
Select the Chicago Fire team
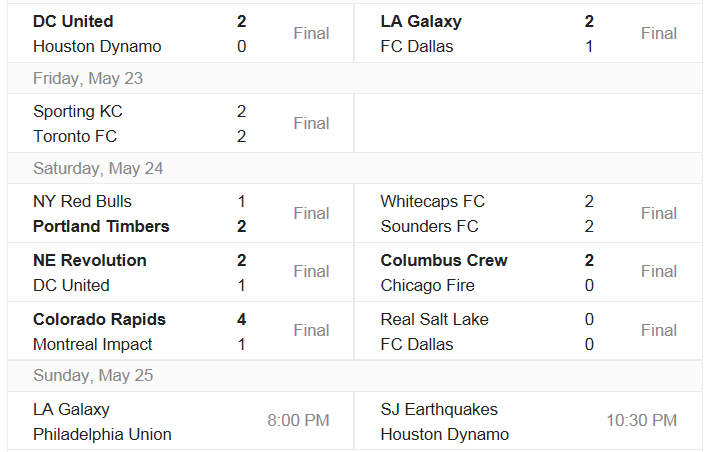click(427, 285)
